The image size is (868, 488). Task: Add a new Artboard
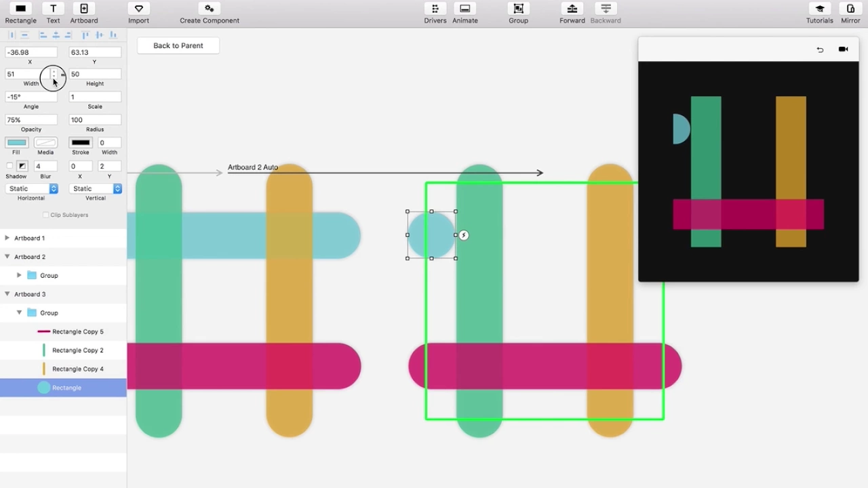84,13
